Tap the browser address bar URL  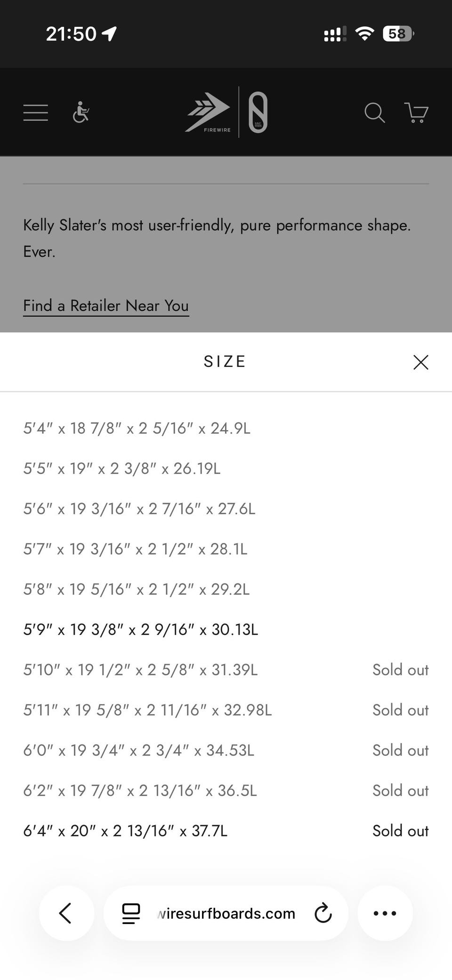click(x=226, y=913)
